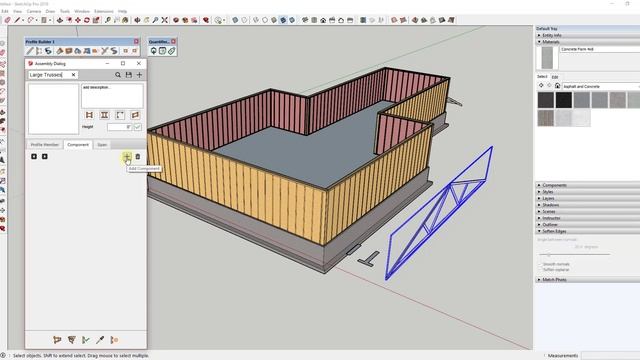Image resolution: width=640 pixels, height=360 pixels.
Task: Adjust the angle between normals slider
Action: (x=575, y=254)
